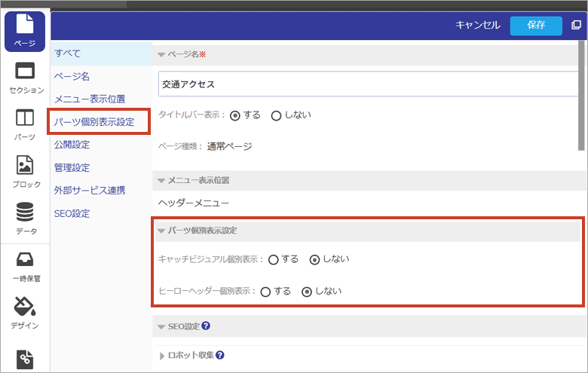Set ヒーローヘッダー個別表示 to しない
The image size is (588, 373).
[x=307, y=292]
